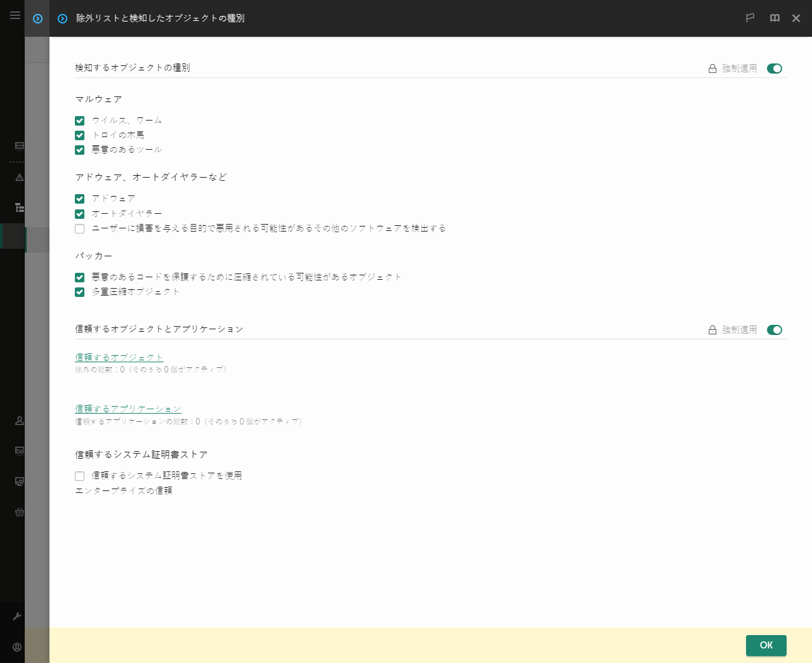The height and width of the screenshot is (663, 812).
Task: Turn off the 強制適用 toggle for 検知するオブジェクトの種別
Action: point(774,69)
